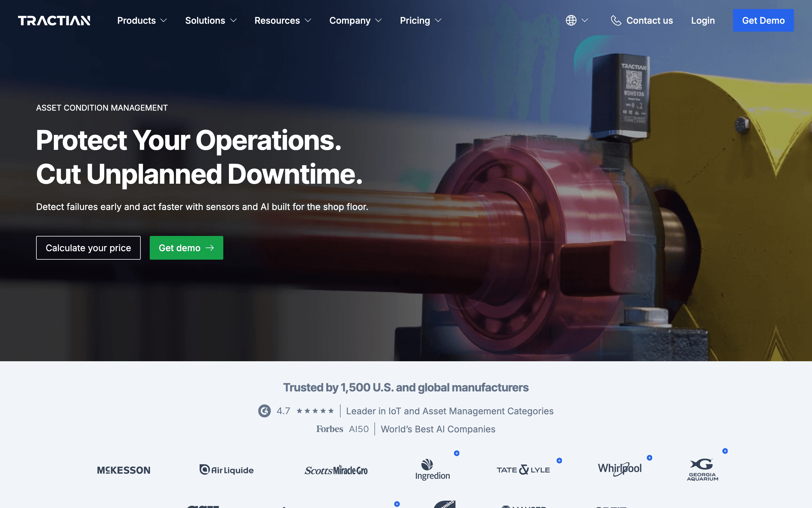Click the "ASSET CONDITION MANAGEMENT" label
Image resolution: width=812 pixels, height=508 pixels.
(x=102, y=108)
